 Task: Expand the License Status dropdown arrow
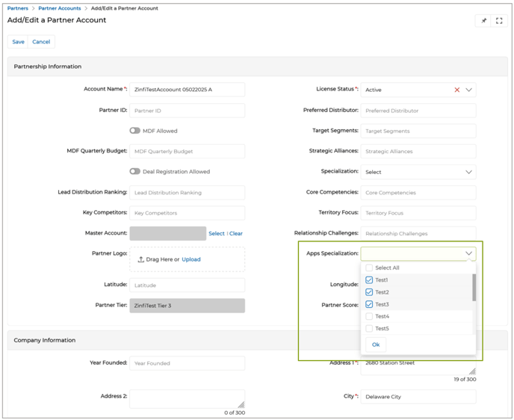point(468,90)
